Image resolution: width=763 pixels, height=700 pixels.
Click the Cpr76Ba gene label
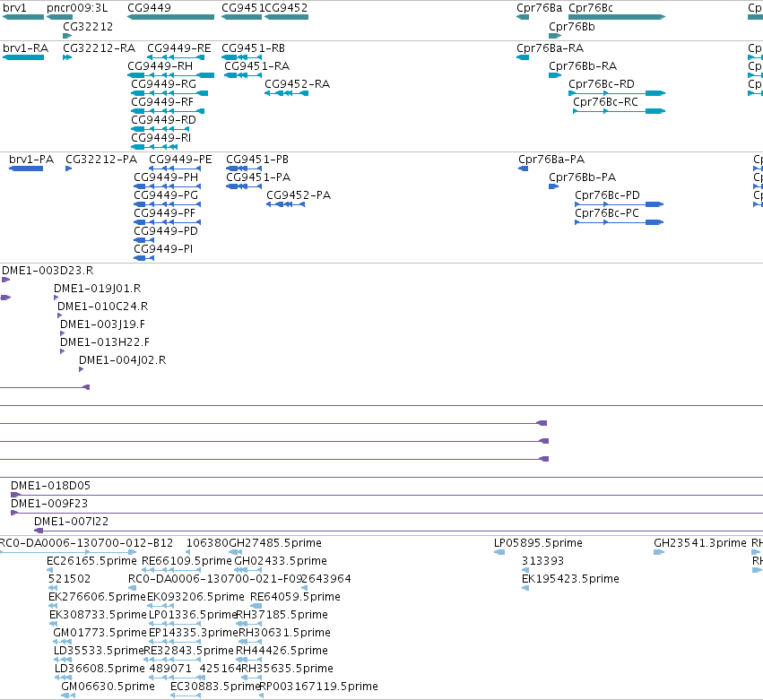(539, 8)
